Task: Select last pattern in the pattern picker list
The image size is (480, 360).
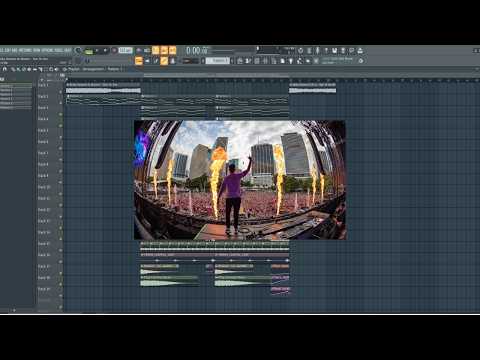Action: 16,107
